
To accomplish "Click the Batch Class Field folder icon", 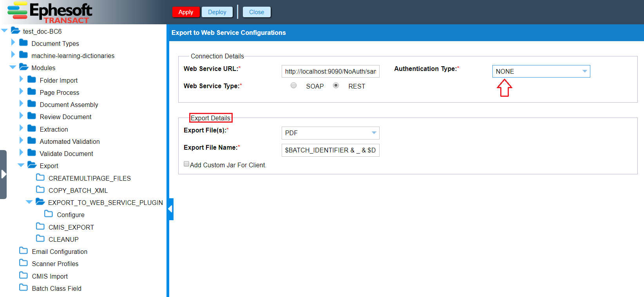I will pyautogui.click(x=24, y=288).
